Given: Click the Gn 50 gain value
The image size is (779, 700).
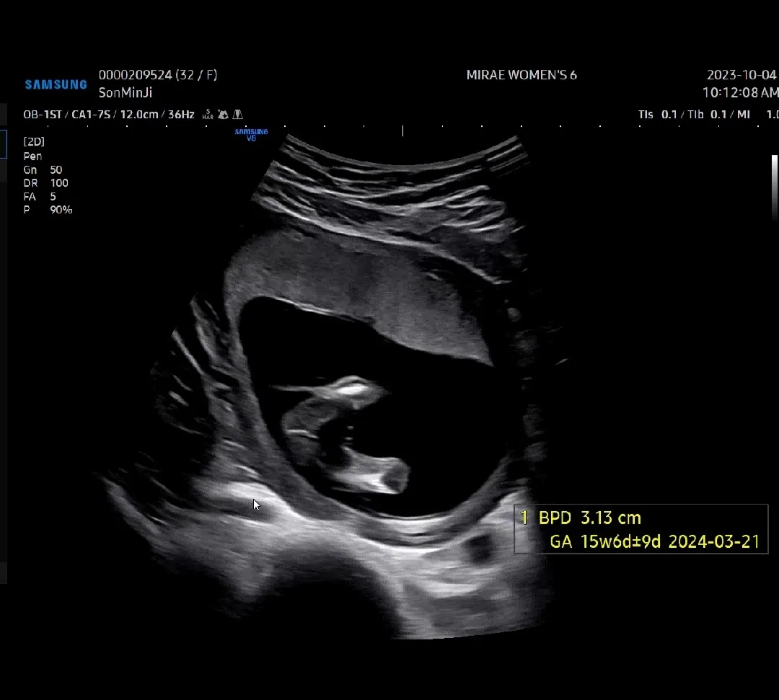Looking at the screenshot, I should [x=43, y=170].
